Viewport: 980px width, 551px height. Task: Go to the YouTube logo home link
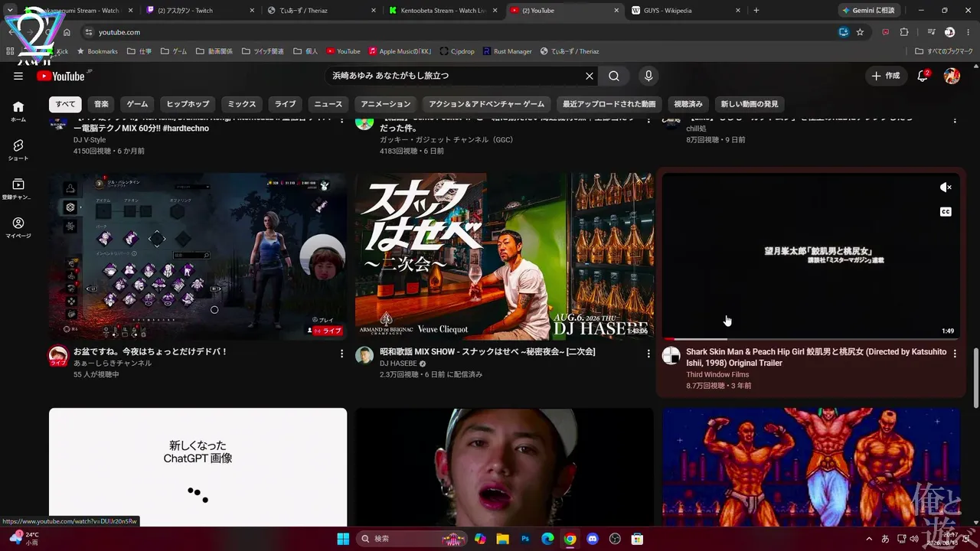point(61,76)
